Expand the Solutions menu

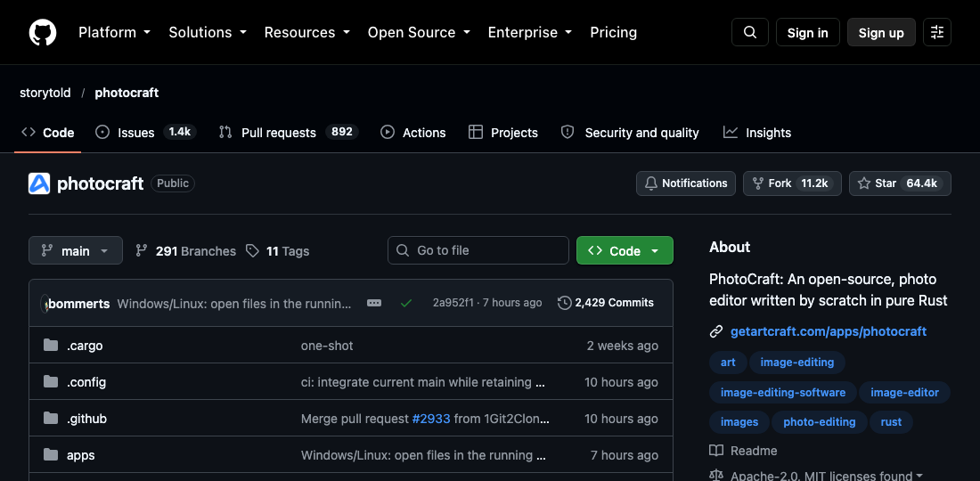point(208,32)
